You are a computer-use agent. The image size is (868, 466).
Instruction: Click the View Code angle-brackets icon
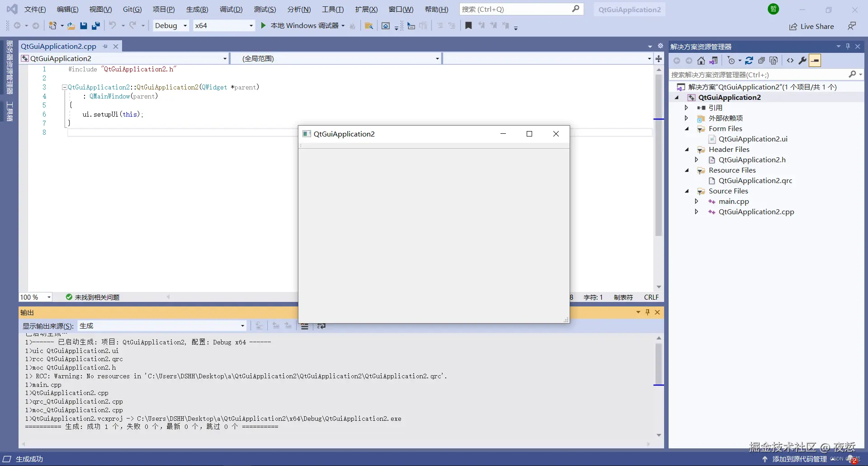[x=790, y=61]
